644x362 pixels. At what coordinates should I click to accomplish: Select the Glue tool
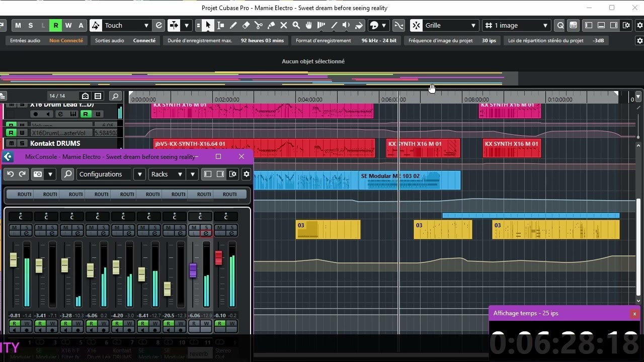(271, 25)
